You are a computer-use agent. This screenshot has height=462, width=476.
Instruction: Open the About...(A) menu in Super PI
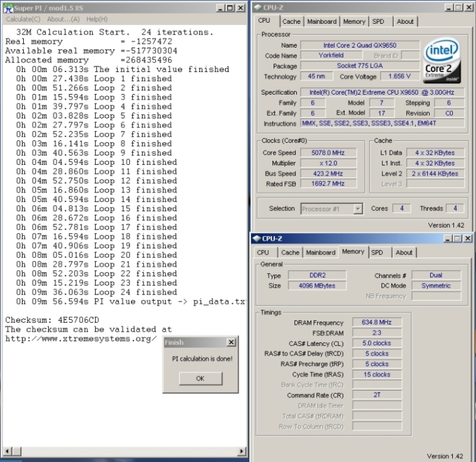(63, 19)
